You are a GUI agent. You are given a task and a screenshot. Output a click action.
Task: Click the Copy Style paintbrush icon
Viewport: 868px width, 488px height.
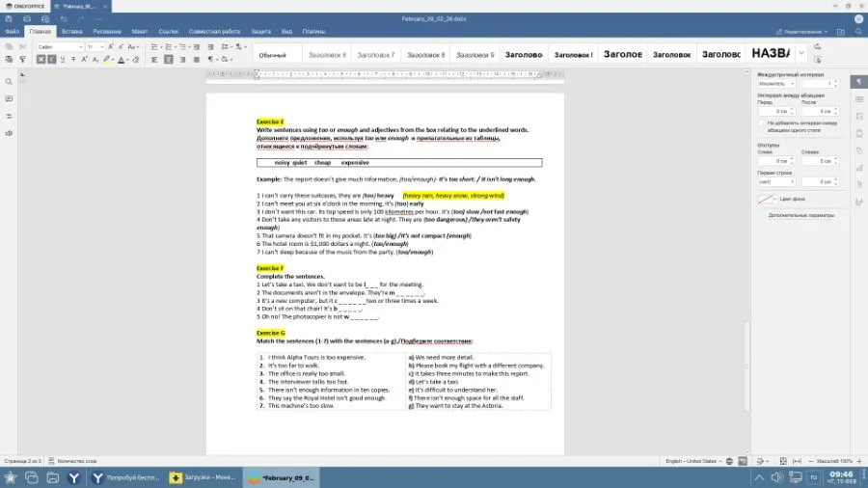point(23,59)
